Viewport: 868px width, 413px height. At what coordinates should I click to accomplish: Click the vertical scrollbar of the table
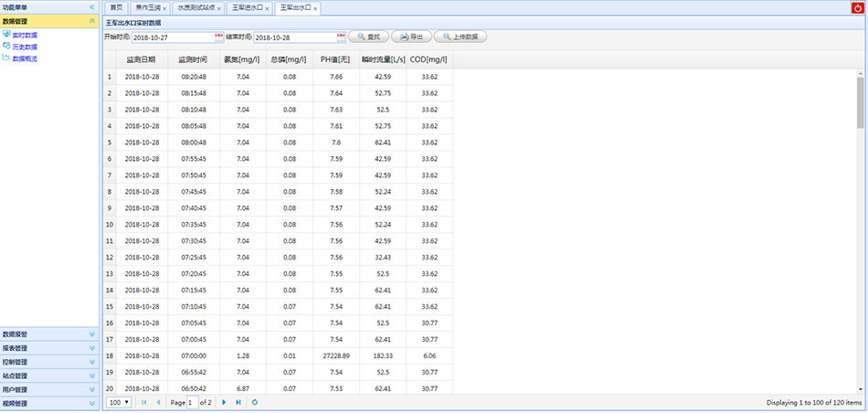[860, 101]
